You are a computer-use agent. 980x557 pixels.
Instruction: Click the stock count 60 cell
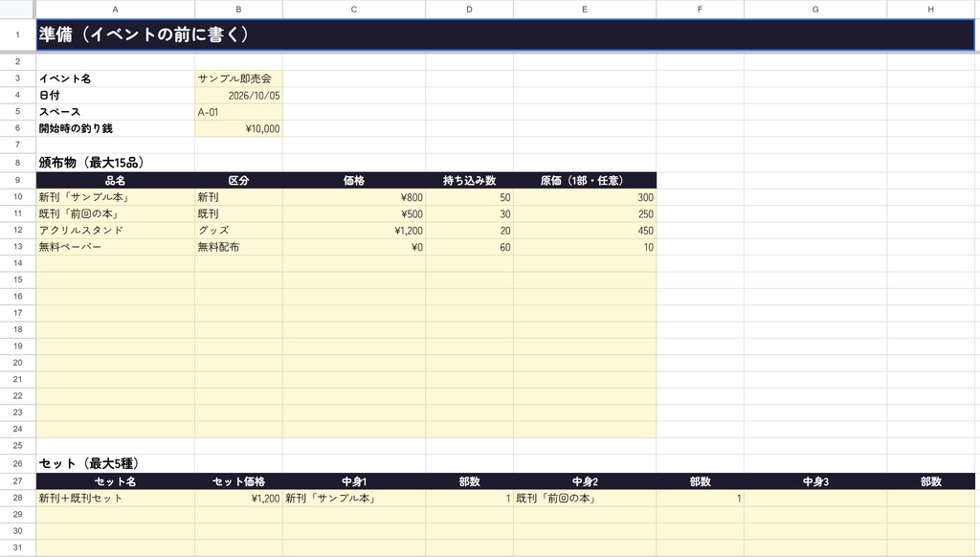click(469, 247)
